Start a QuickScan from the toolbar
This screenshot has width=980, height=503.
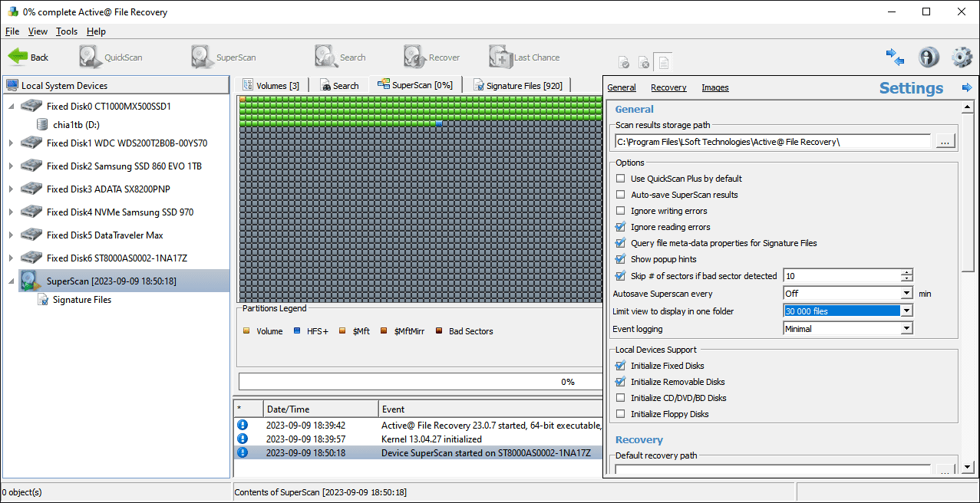[112, 58]
